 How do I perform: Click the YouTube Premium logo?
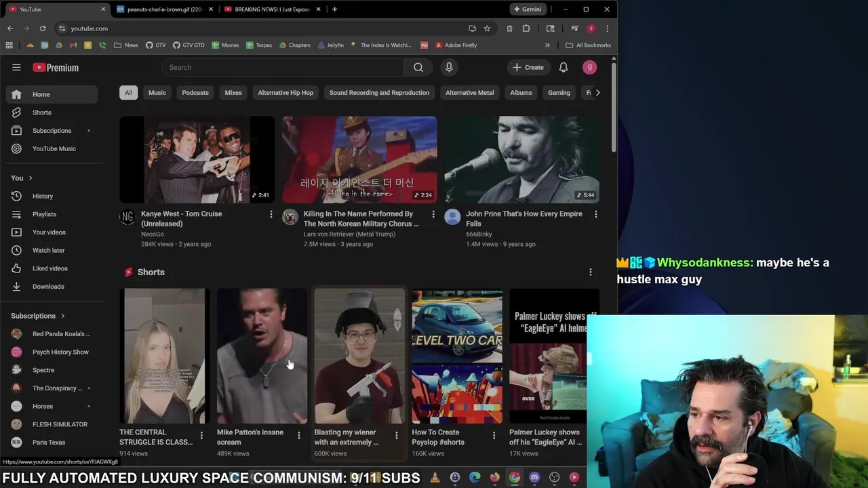coord(56,67)
